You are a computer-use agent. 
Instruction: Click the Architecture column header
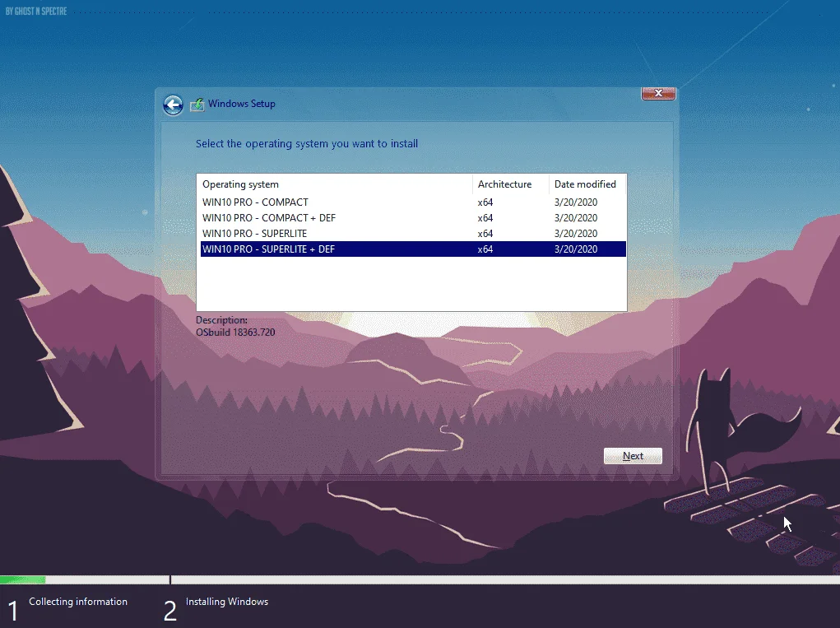click(511, 184)
